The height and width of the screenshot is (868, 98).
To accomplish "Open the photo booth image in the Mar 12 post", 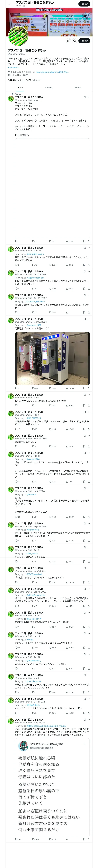I will 52,358.
